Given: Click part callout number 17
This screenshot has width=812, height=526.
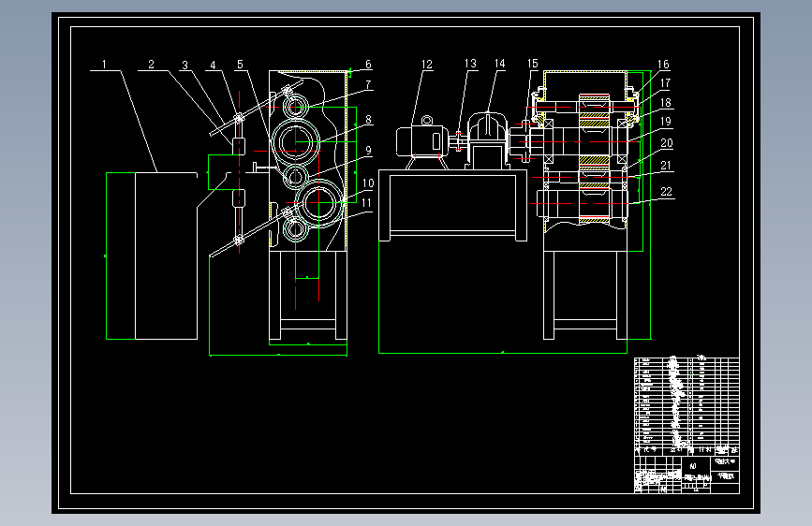Looking at the screenshot, I should click(666, 83).
